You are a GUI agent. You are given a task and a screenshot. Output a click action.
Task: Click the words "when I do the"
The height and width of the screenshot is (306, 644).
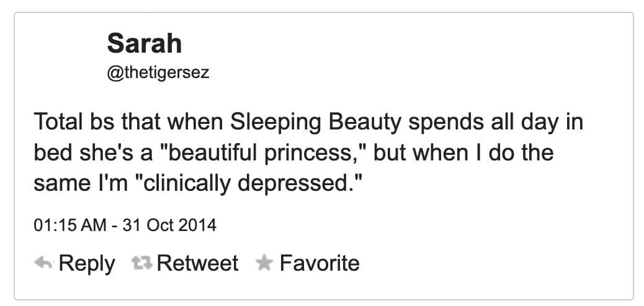481,153
